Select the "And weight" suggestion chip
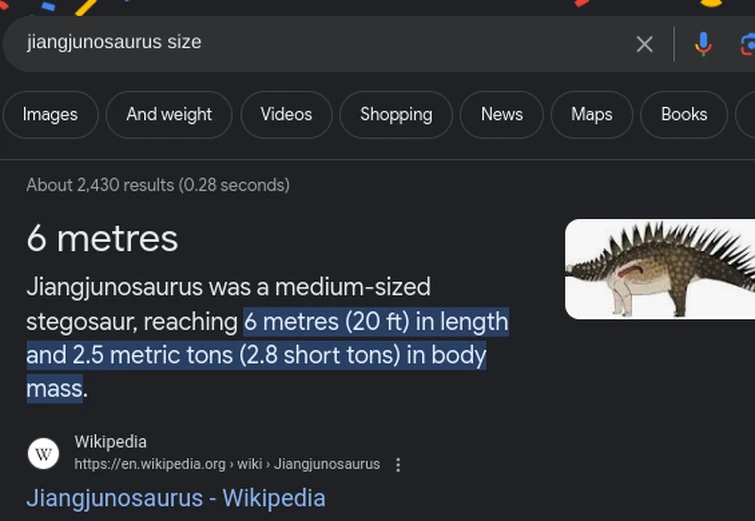 point(169,115)
